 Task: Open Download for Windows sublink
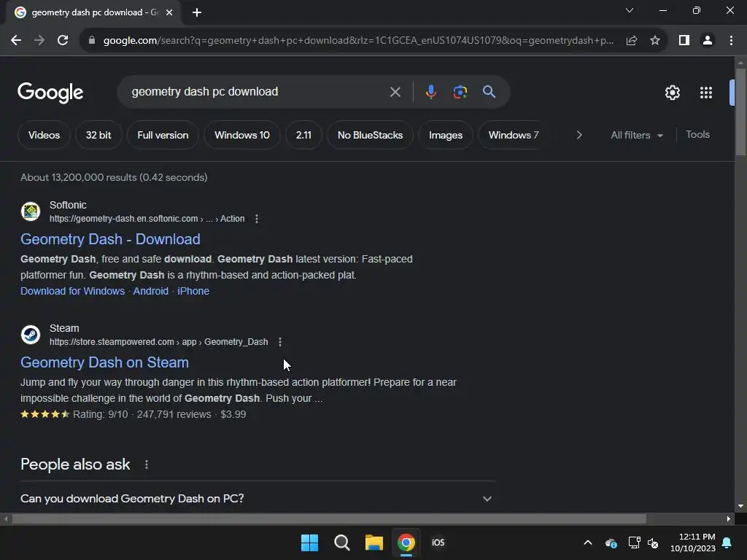[72, 291]
